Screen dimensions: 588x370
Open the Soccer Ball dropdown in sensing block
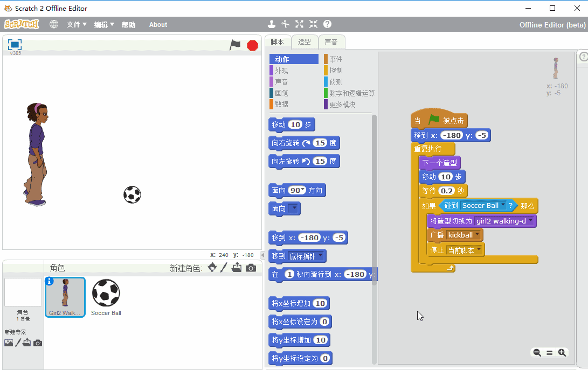coord(503,205)
